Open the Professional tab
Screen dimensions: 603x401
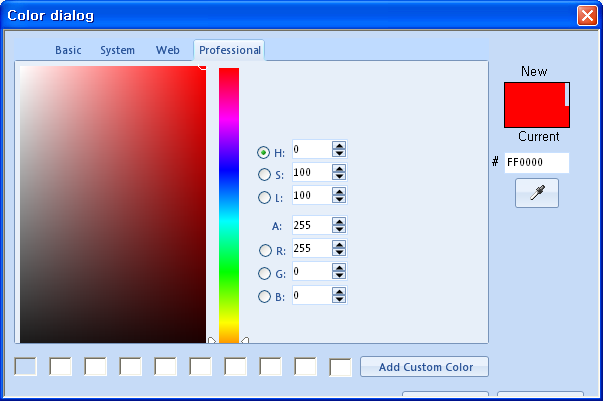coord(230,50)
